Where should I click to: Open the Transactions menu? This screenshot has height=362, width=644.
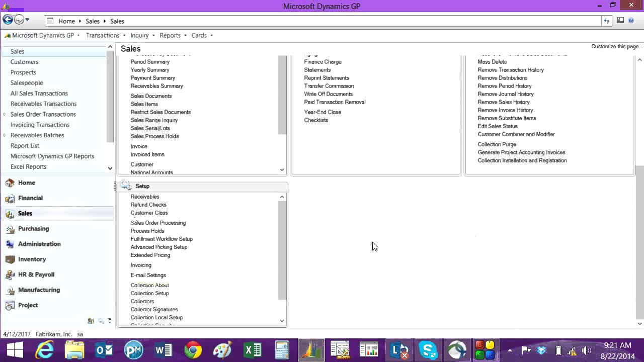pyautogui.click(x=106, y=35)
